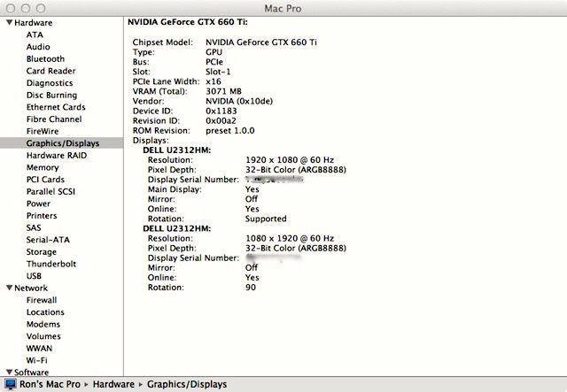Image resolution: width=567 pixels, height=392 pixels.
Task: Open the Bluetooth hardware entry
Action: point(45,58)
